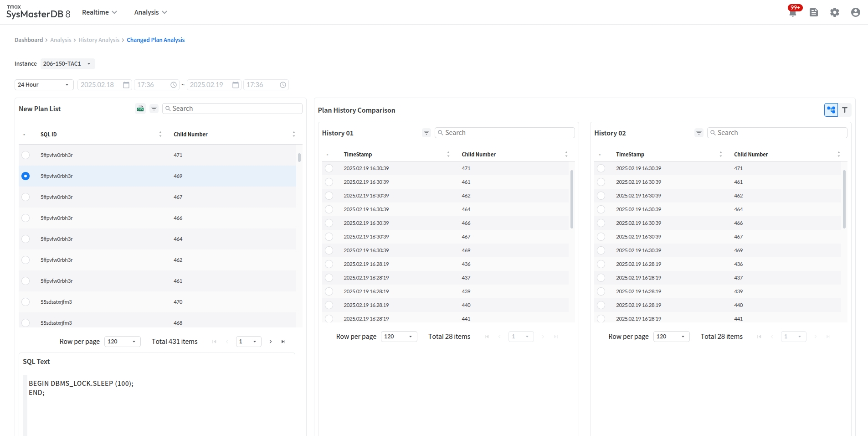Open settings gear icon
This screenshot has height=436, width=868.
tap(835, 12)
